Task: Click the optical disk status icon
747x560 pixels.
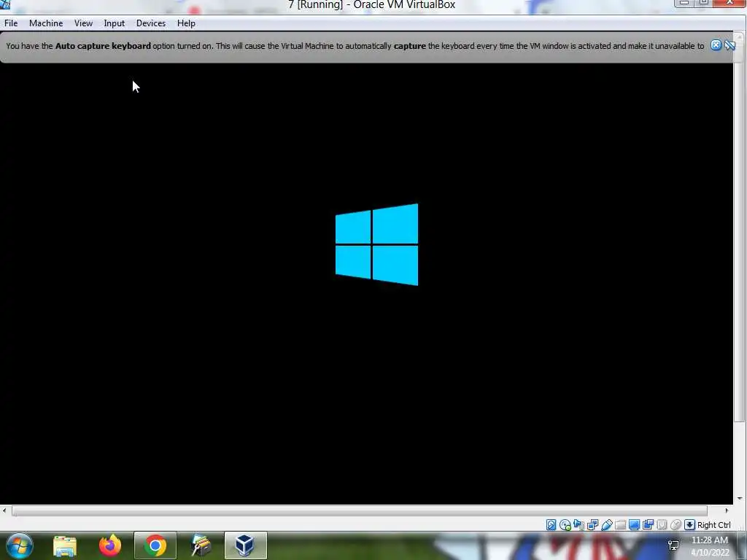Action: 565,525
